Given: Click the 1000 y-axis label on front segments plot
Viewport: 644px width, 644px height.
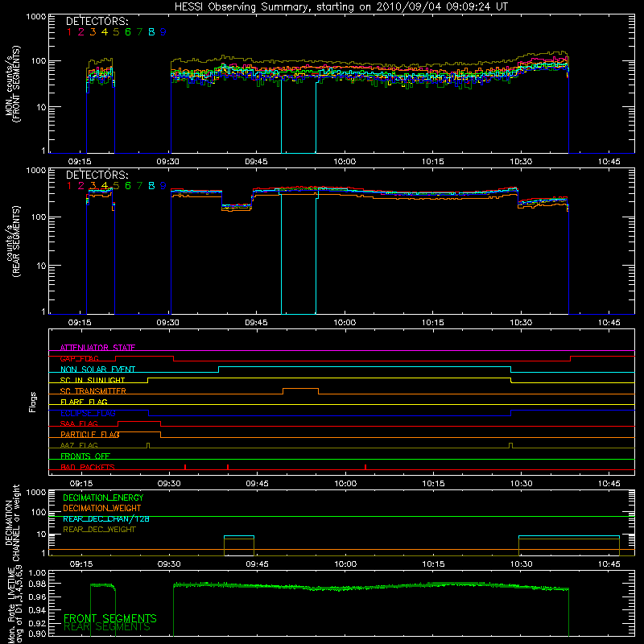Looking at the screenshot, I should (x=36, y=17).
